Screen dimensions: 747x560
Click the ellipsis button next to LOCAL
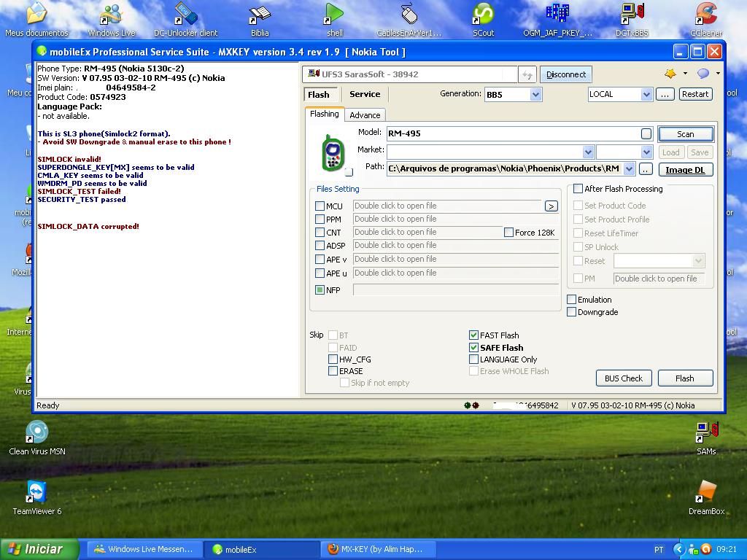665,94
